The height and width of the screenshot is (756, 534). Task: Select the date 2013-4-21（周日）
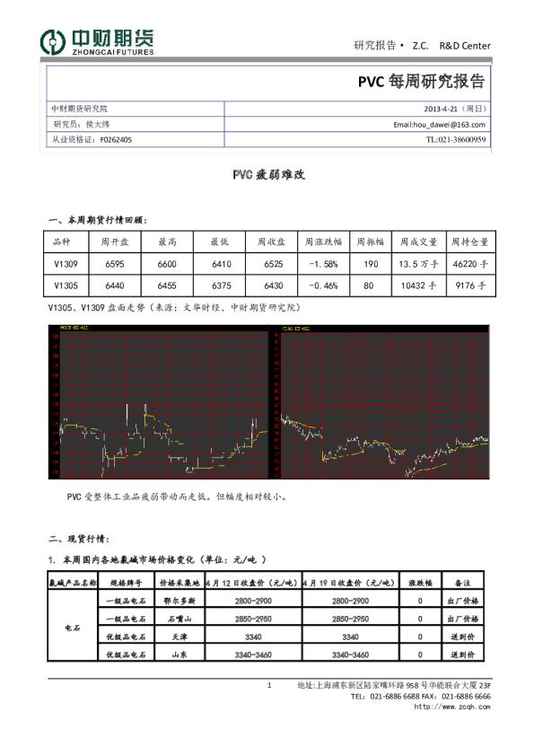click(x=455, y=109)
